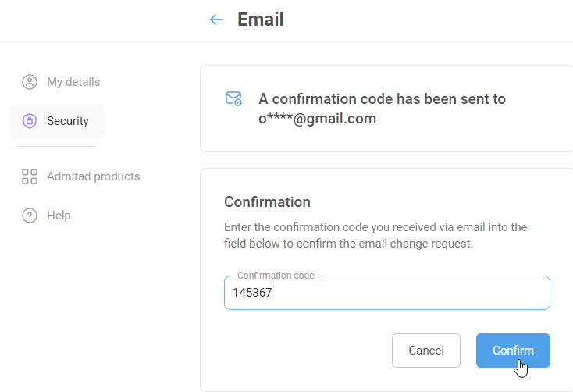Click the Email page title
Screen dimensions: 573x392
(261, 20)
